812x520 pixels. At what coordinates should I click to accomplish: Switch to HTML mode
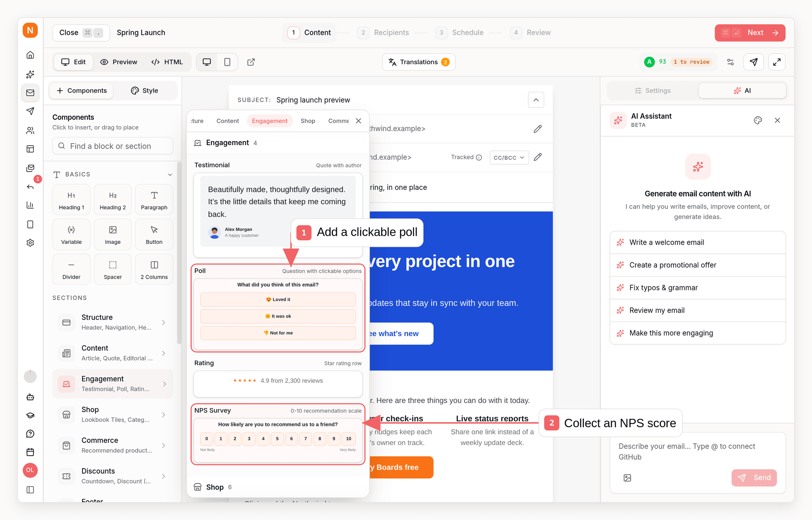[x=167, y=62]
